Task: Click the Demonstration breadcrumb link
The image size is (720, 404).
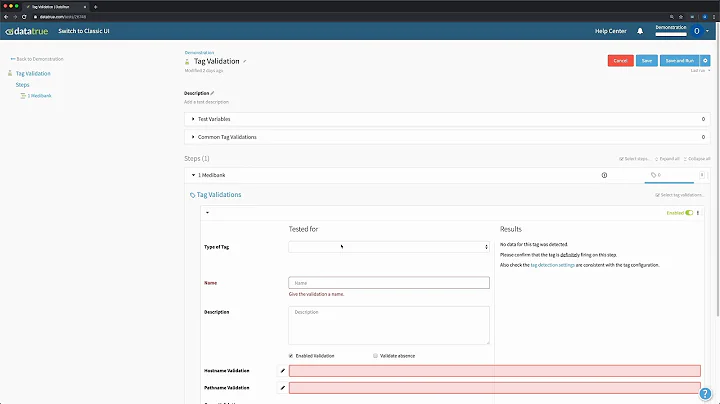Action: point(199,52)
